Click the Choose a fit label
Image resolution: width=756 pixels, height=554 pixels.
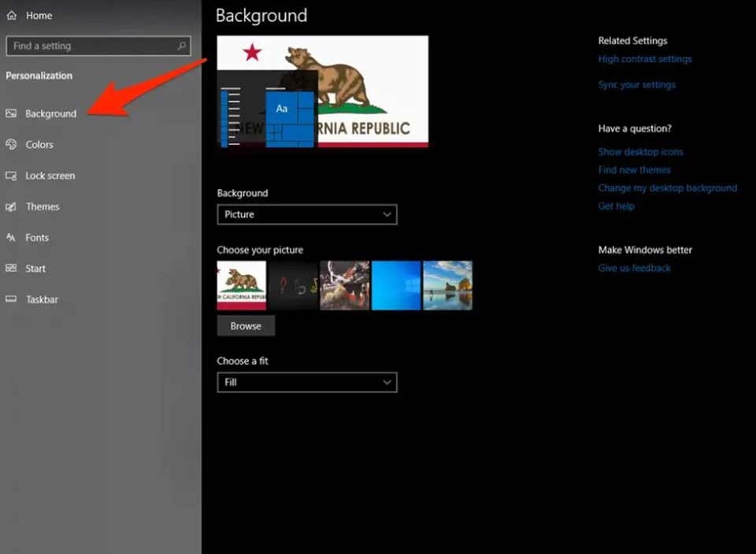(243, 361)
